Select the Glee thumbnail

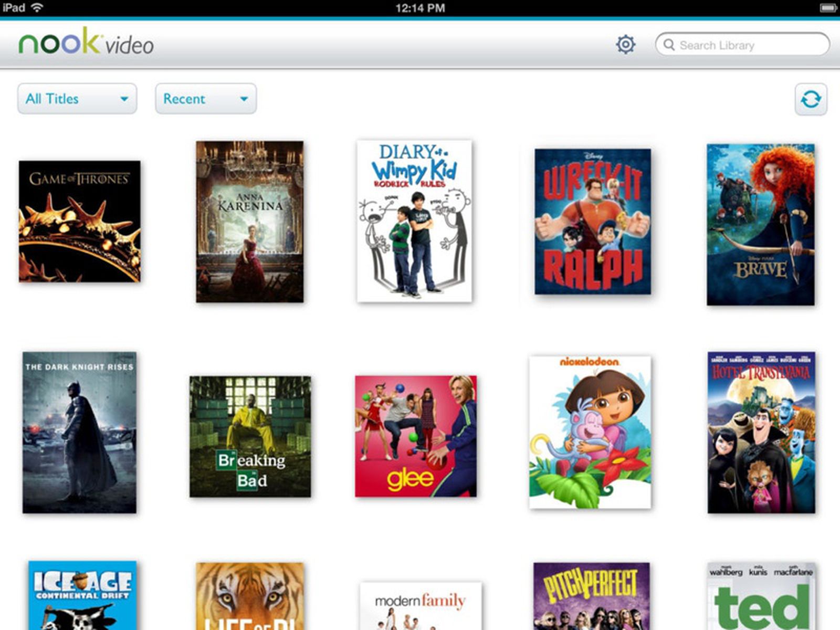click(x=416, y=436)
